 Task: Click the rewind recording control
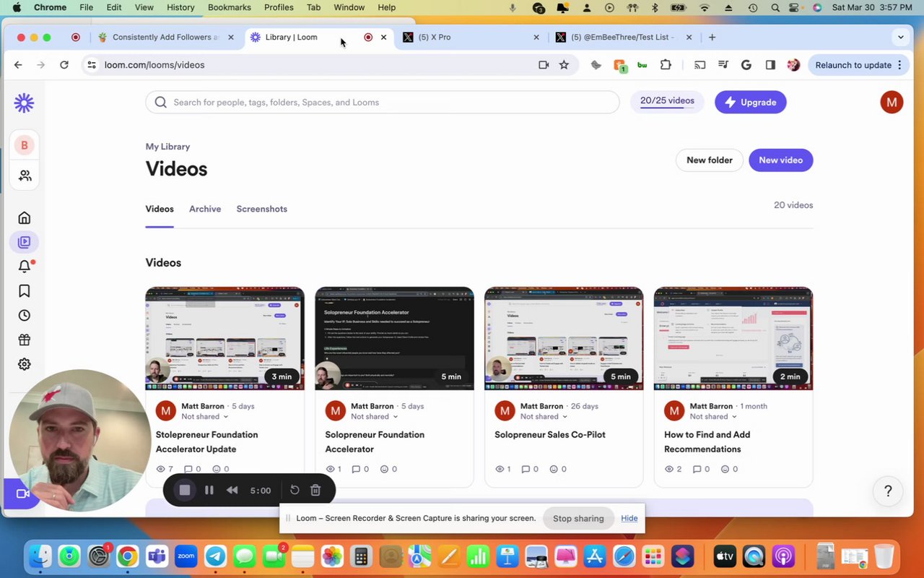(232, 490)
